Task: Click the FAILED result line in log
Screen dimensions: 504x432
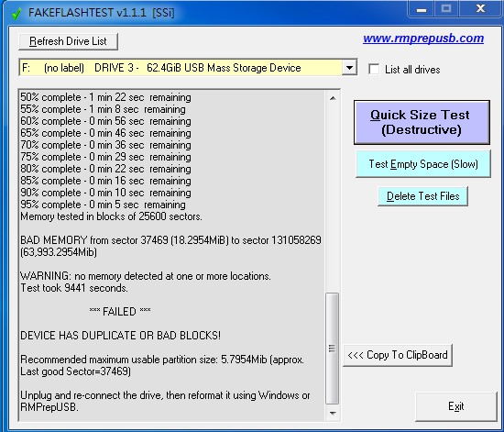Action: coord(120,311)
